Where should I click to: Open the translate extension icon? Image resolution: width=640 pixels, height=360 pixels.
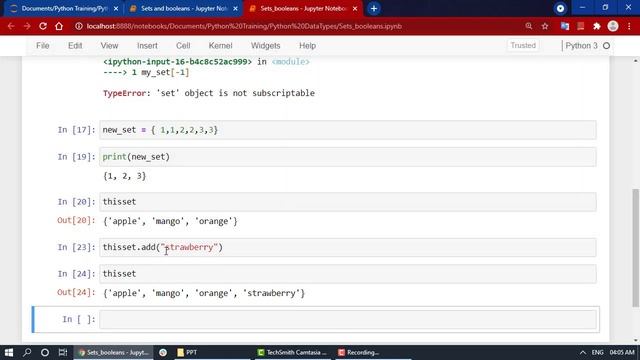point(565,26)
